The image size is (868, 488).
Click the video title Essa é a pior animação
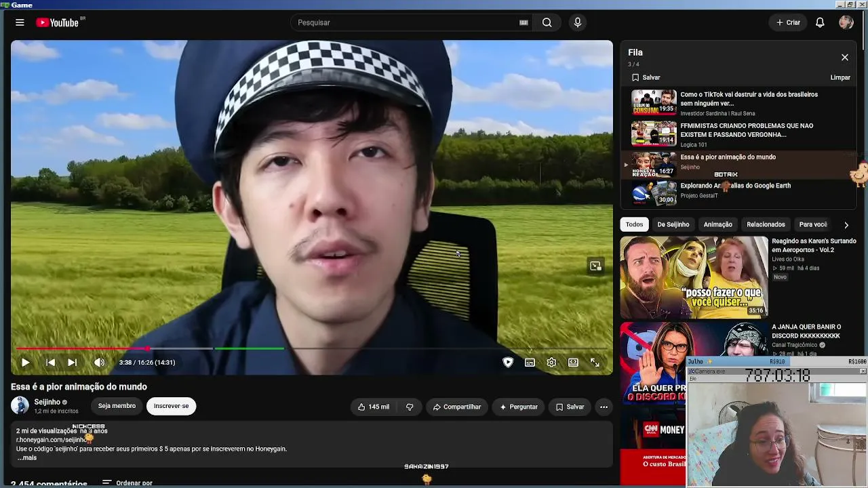tap(79, 387)
